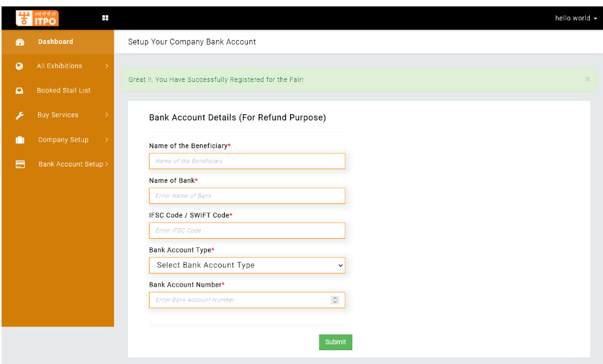
Task: Click the All Exhibitions globe icon
Action: (x=19, y=66)
